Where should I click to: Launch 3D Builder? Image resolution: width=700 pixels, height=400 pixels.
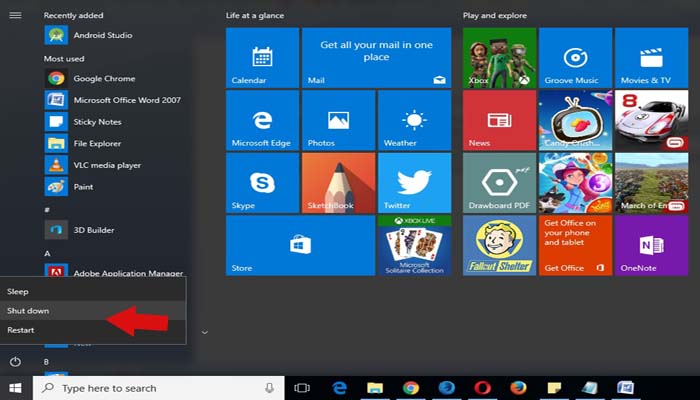(x=114, y=230)
